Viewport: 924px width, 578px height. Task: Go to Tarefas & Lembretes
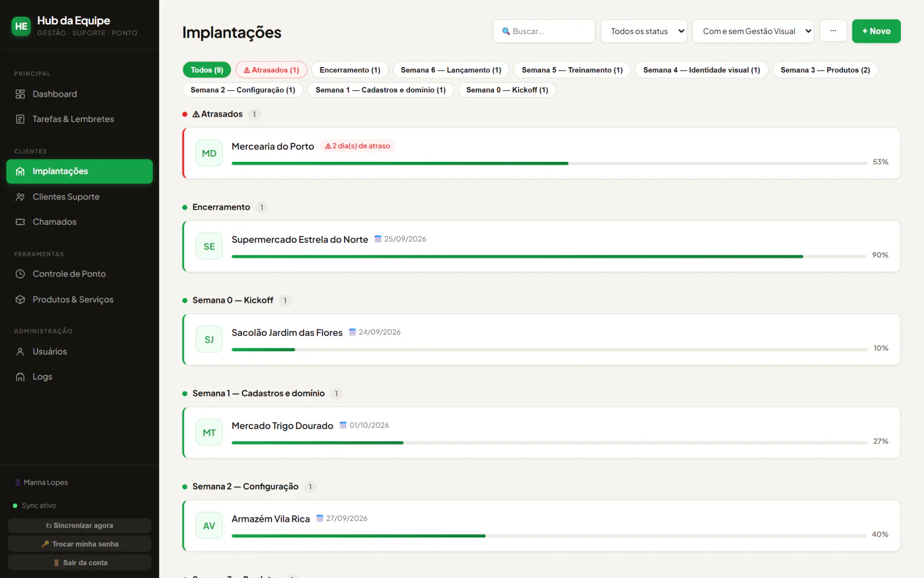click(80, 119)
